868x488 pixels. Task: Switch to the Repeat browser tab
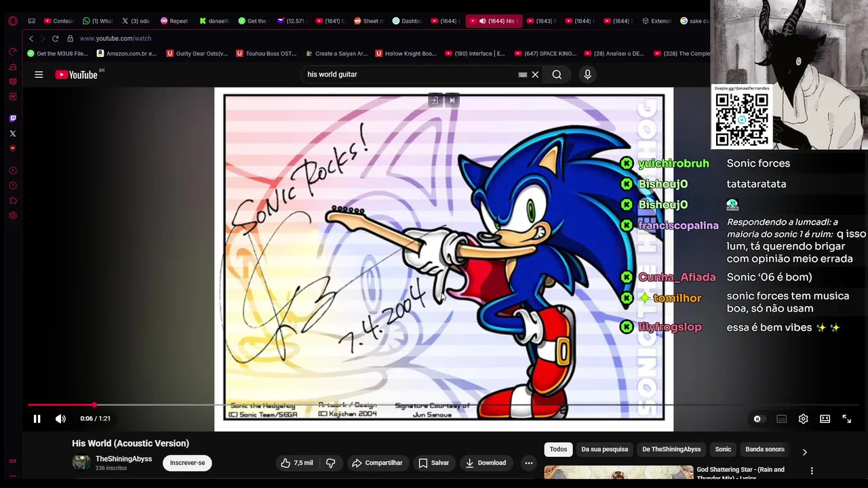tap(174, 21)
